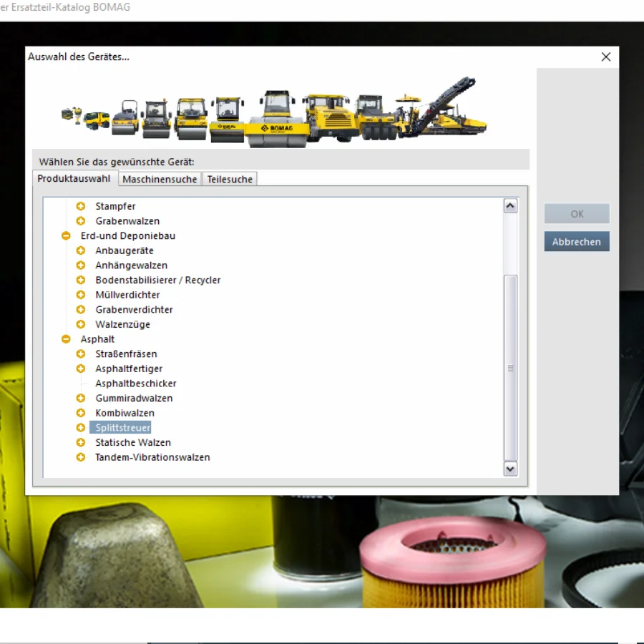This screenshot has height=644, width=644.
Task: Select Walzenzüge in the tree
Action: coord(123,324)
